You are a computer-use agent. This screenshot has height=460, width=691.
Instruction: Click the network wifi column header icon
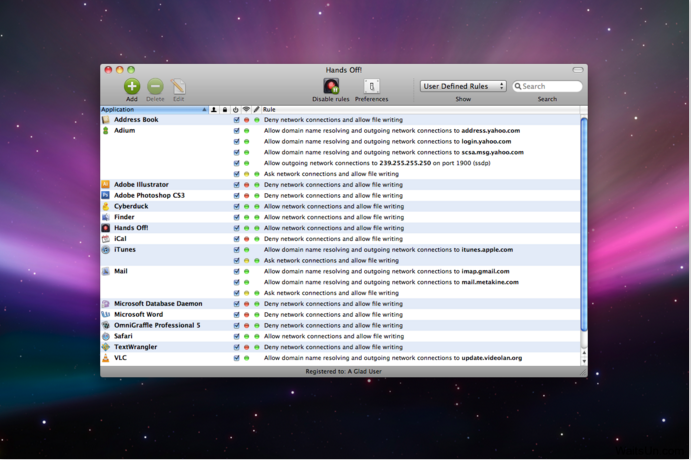point(246,110)
